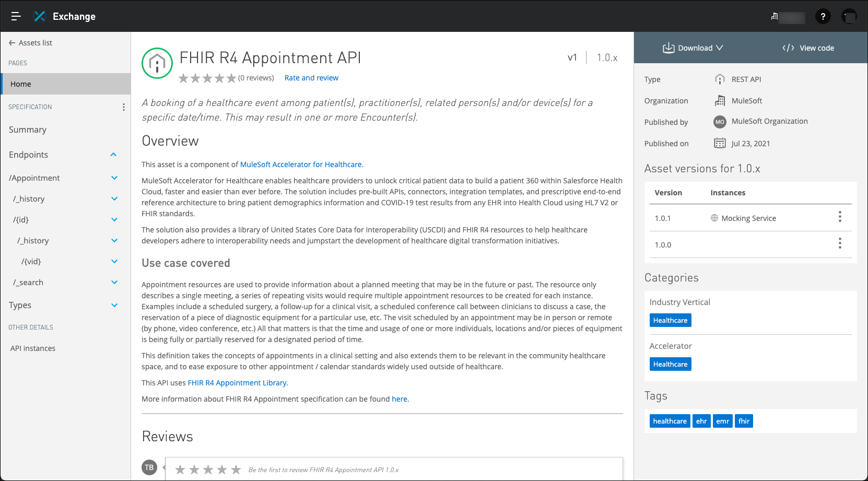Click the Exchange X logo icon
The height and width of the screenshot is (481, 868).
pos(40,16)
